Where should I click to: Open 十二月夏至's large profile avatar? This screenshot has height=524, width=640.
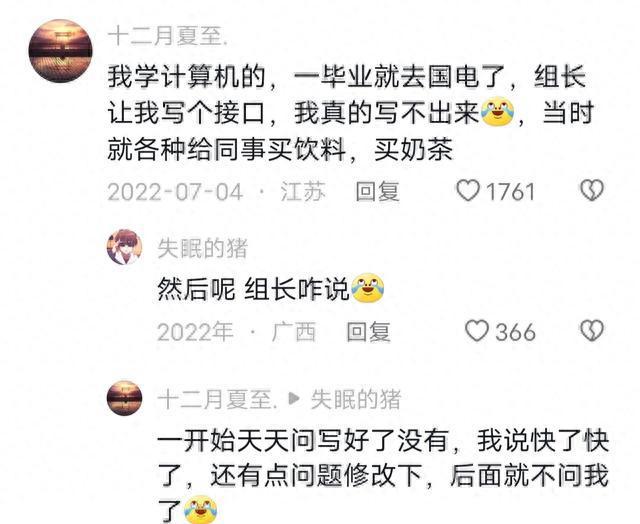tap(60, 51)
